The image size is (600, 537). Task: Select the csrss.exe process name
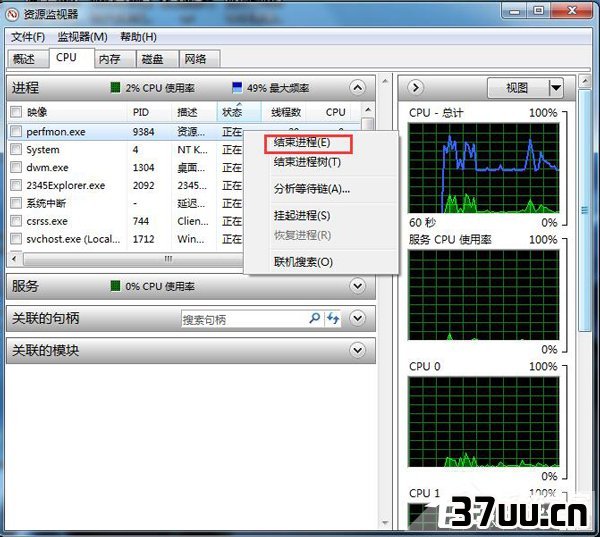click(x=47, y=221)
